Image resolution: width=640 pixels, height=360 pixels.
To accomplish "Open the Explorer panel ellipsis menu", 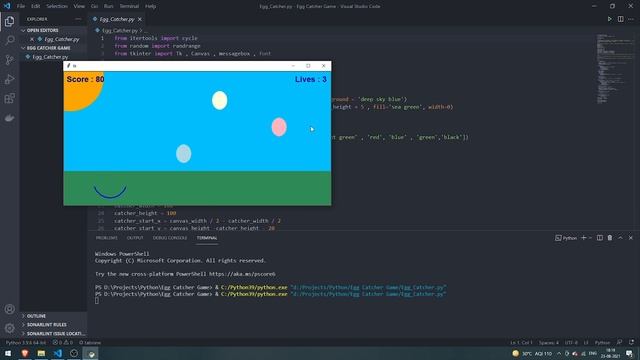I will [x=78, y=19].
